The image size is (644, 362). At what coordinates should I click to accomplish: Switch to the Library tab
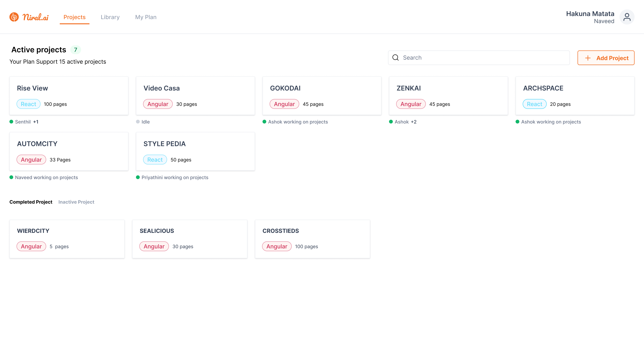click(x=110, y=17)
